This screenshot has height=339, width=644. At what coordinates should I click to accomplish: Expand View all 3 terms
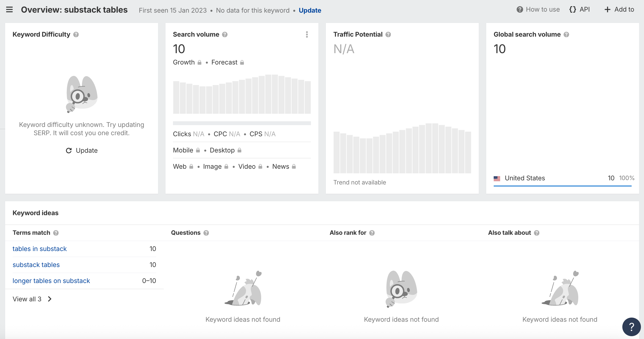click(x=32, y=299)
